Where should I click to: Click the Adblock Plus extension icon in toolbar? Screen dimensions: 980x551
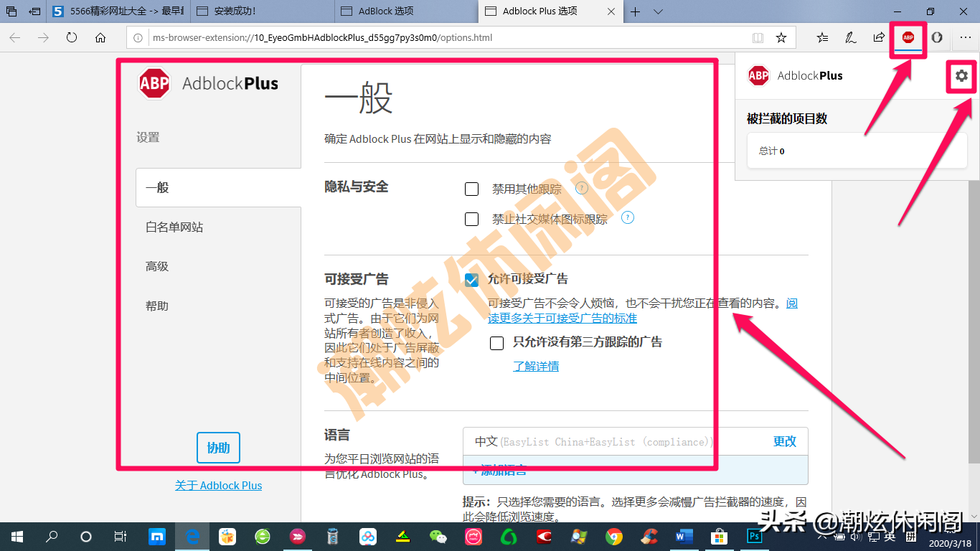tap(908, 38)
